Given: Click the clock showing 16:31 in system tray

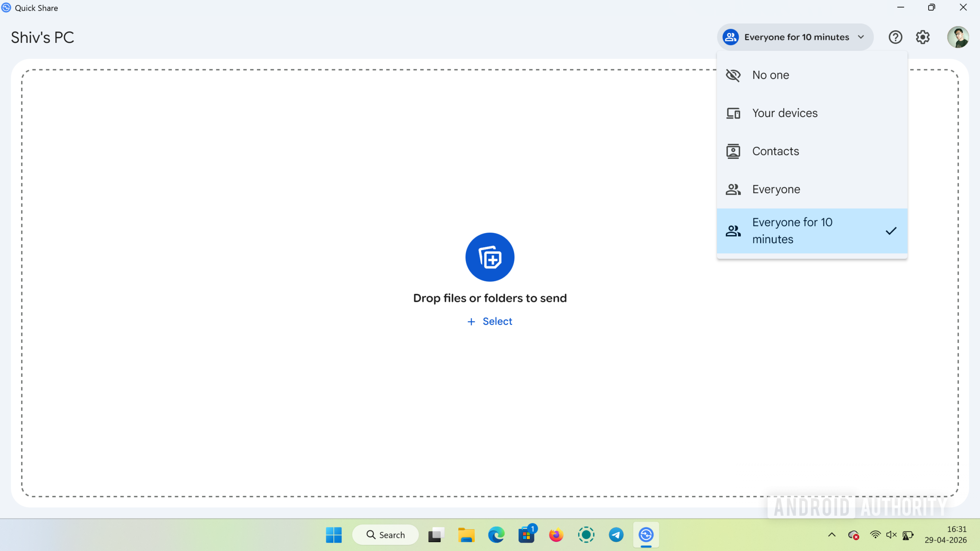Looking at the screenshot, I should click(946, 535).
